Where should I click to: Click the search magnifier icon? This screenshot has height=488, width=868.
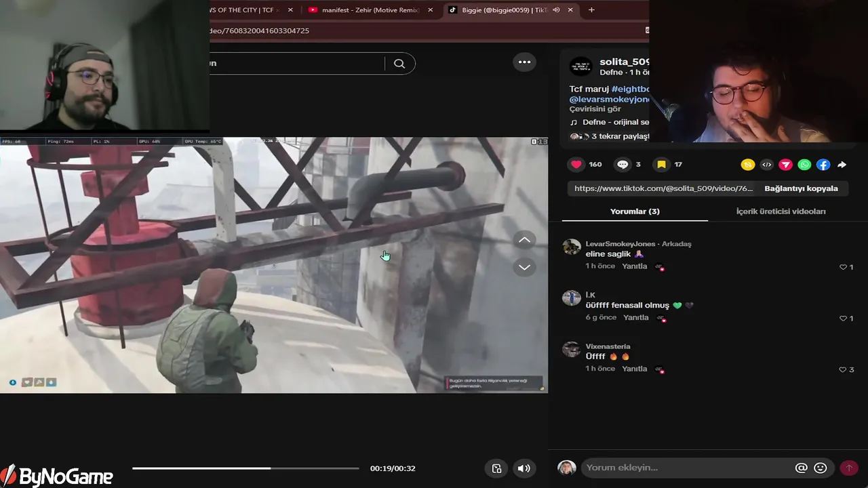(x=399, y=64)
